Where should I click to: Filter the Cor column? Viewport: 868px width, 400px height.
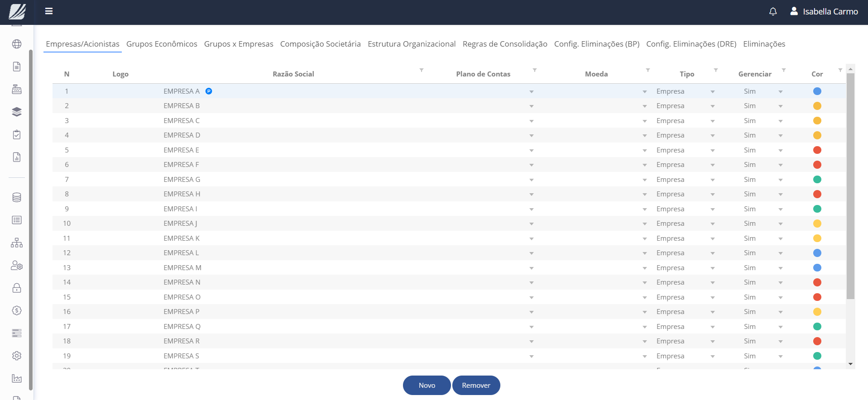click(x=840, y=70)
